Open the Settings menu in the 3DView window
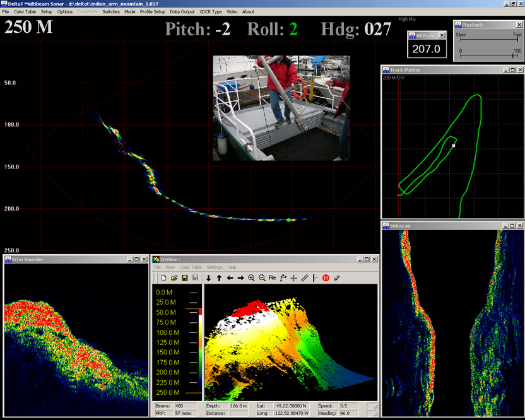 coord(215,267)
